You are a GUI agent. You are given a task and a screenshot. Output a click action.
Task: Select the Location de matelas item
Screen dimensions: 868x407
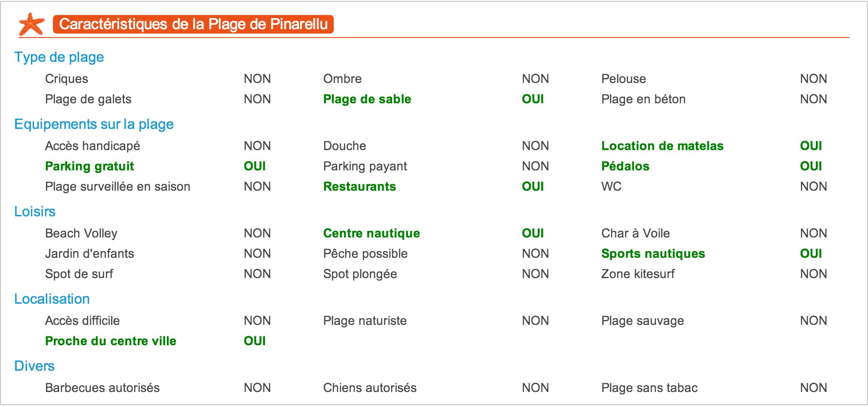(663, 146)
